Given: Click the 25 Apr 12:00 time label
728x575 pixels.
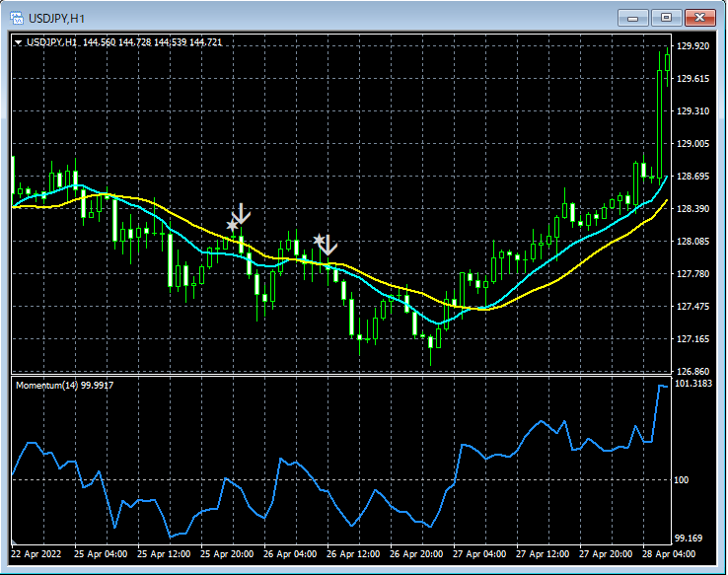Looking at the screenshot, I should pos(164,554).
